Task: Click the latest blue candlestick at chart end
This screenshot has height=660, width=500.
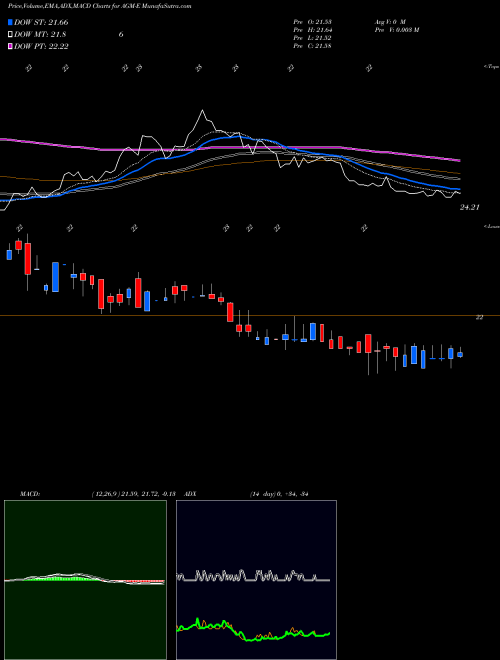Action: [x=460, y=354]
